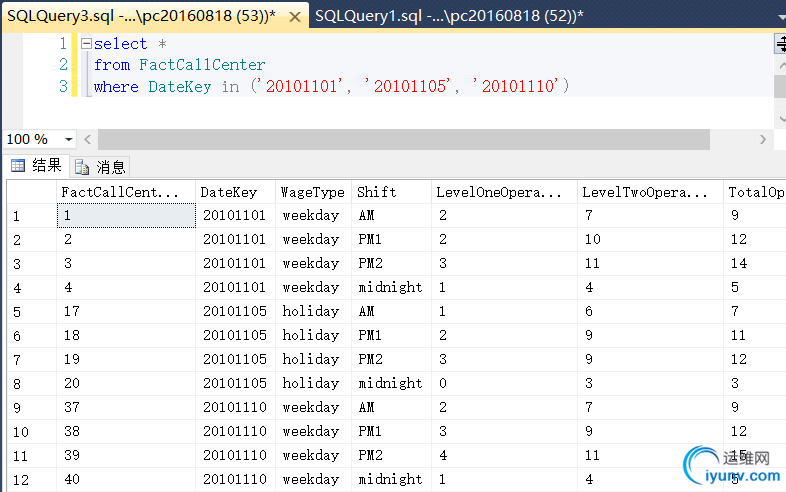
Task: Click FactCallCenter ID cell 20
Action: click(126, 383)
